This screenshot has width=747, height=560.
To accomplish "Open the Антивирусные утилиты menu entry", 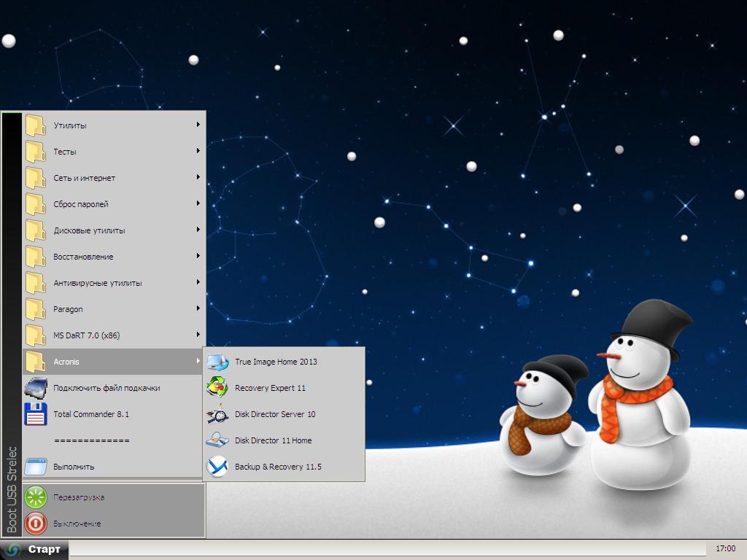I will [98, 283].
